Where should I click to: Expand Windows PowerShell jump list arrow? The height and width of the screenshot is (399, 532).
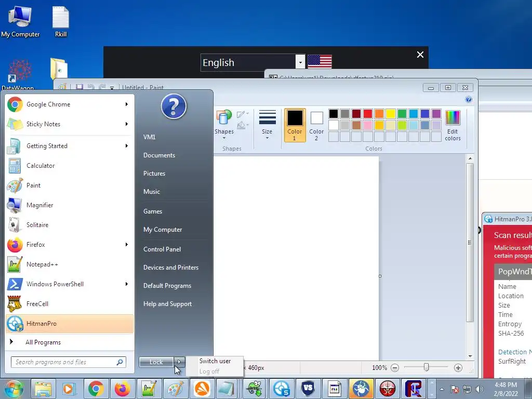[127, 284]
